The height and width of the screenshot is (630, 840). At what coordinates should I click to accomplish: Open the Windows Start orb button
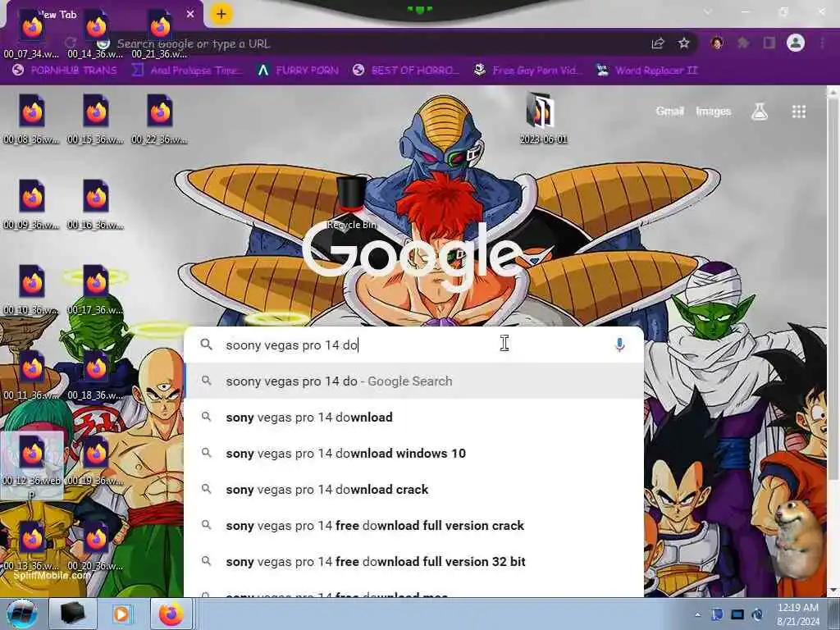pos(21,614)
